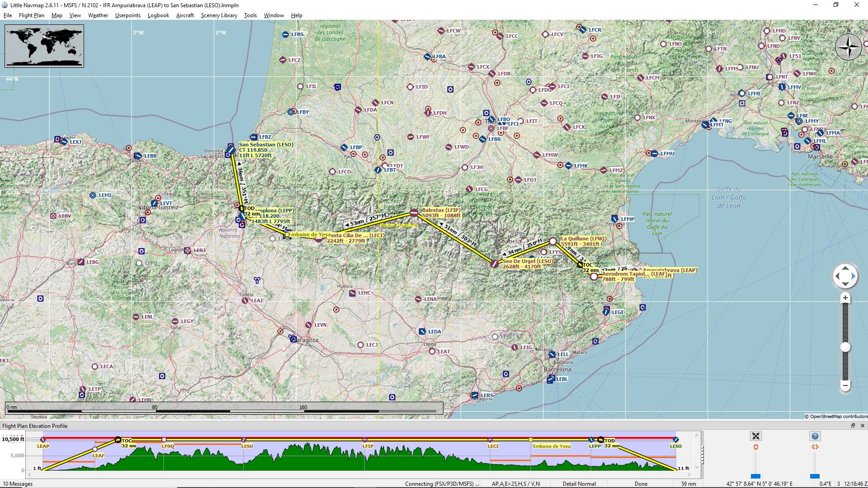The image size is (868, 488).
Task: Open the Aircraft menu
Action: [185, 15]
